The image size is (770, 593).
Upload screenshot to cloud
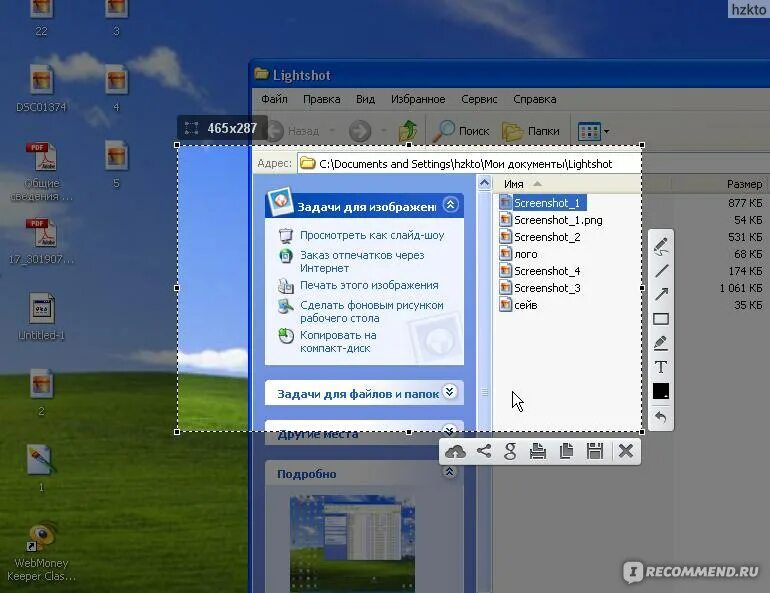pos(455,451)
